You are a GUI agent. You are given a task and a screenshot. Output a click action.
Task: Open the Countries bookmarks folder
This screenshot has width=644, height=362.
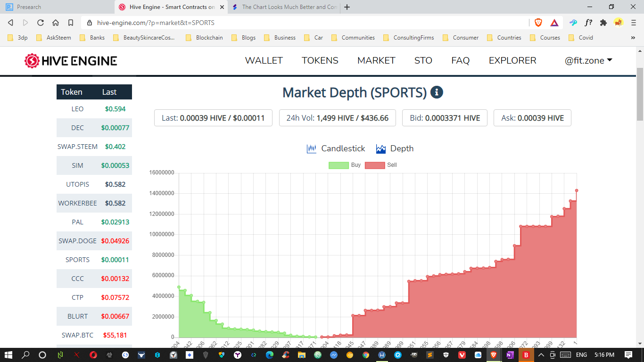coord(504,38)
